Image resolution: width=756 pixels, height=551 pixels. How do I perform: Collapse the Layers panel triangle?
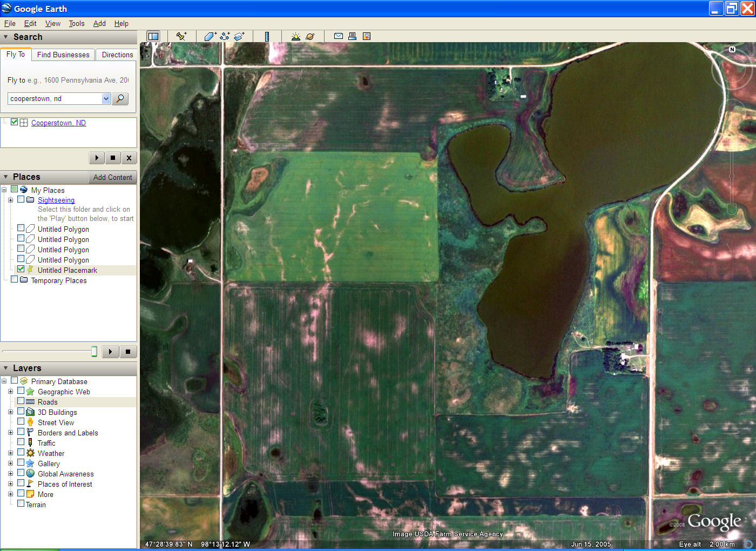point(6,368)
